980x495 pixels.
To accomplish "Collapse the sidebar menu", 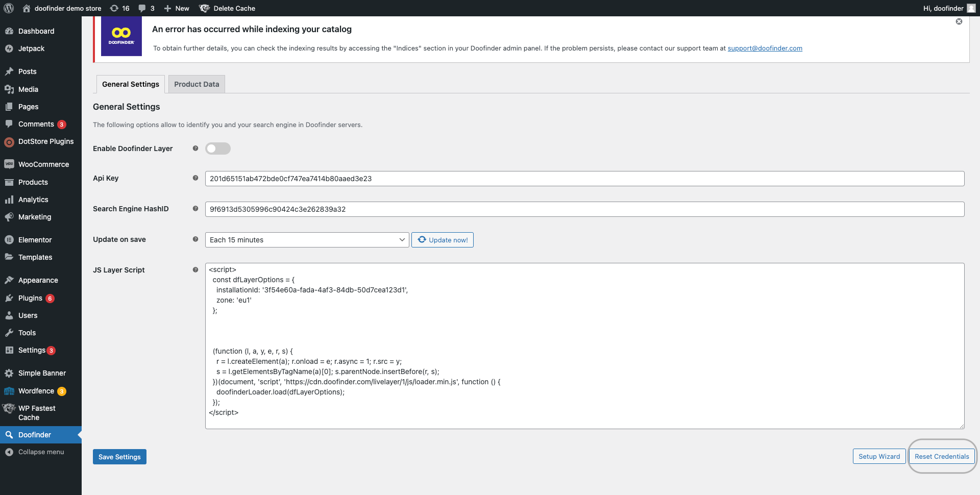I will tap(41, 452).
